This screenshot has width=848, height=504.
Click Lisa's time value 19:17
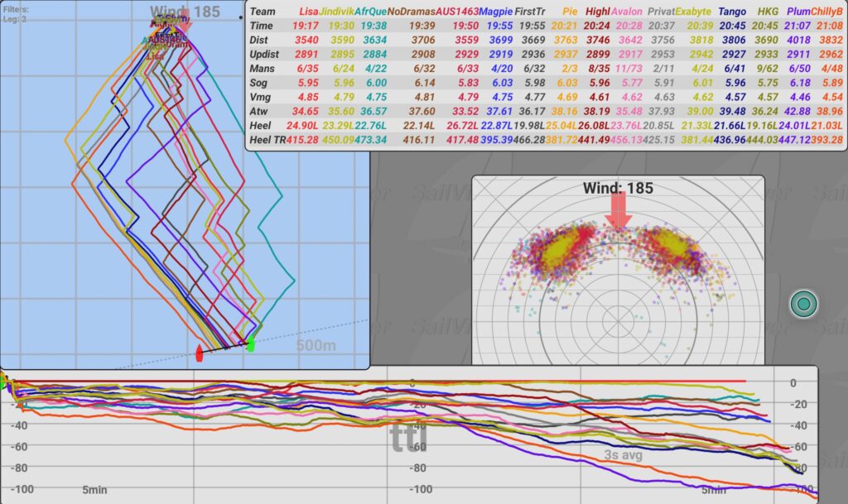tap(305, 26)
